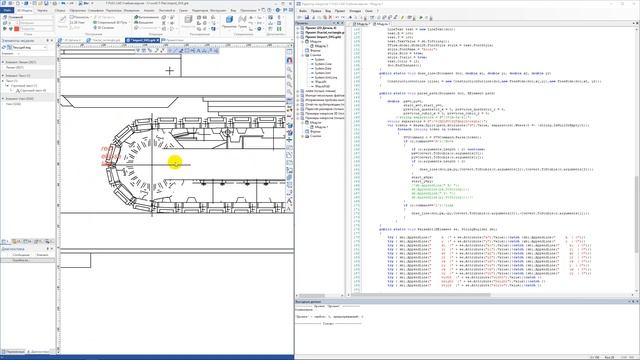640x360 pixels.
Task: Close the Проекты panel in macro editor
Action: coord(342,23)
